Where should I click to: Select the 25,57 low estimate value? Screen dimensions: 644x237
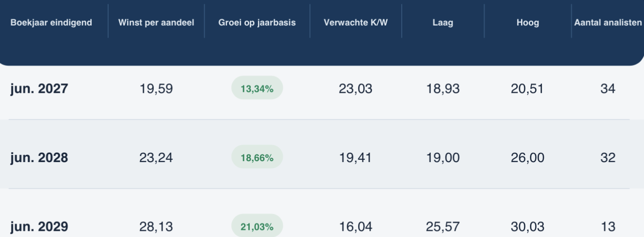443,227
